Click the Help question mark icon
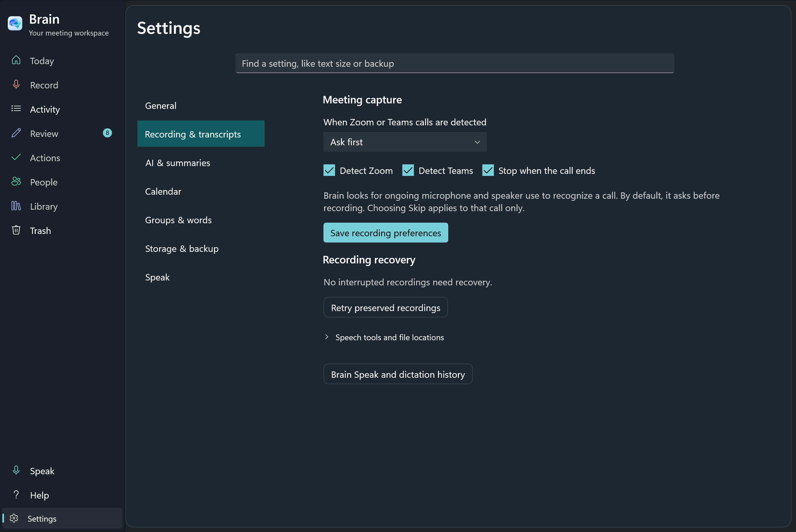 point(16,495)
